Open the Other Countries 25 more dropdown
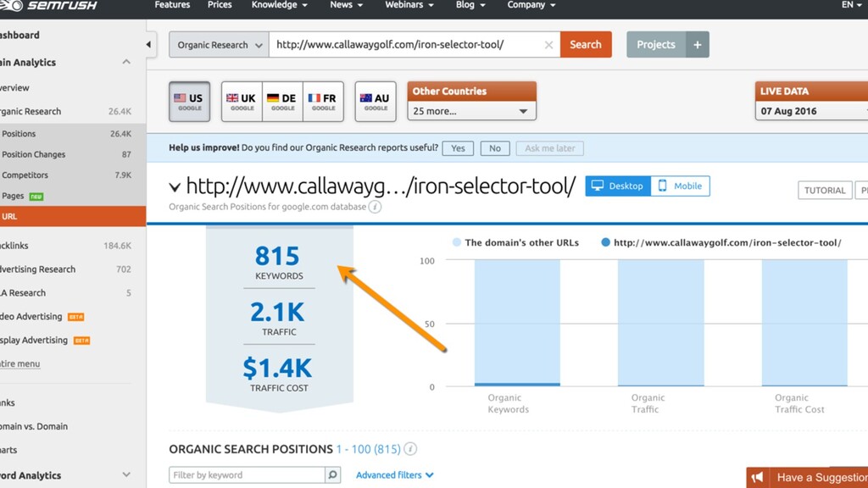The image size is (868, 488). click(471, 111)
